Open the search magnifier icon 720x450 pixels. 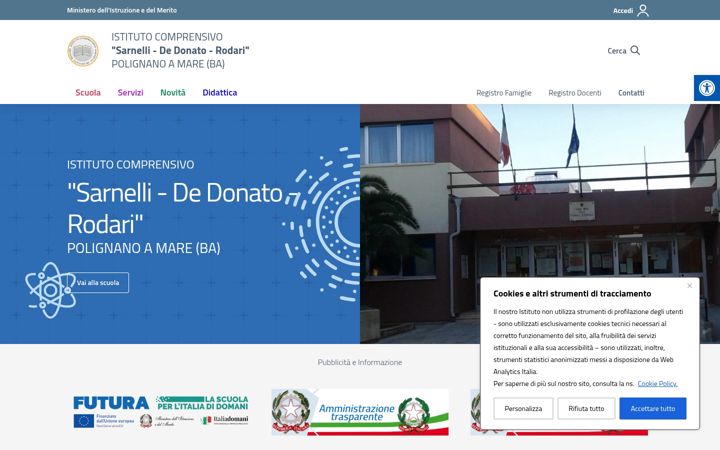coord(635,50)
